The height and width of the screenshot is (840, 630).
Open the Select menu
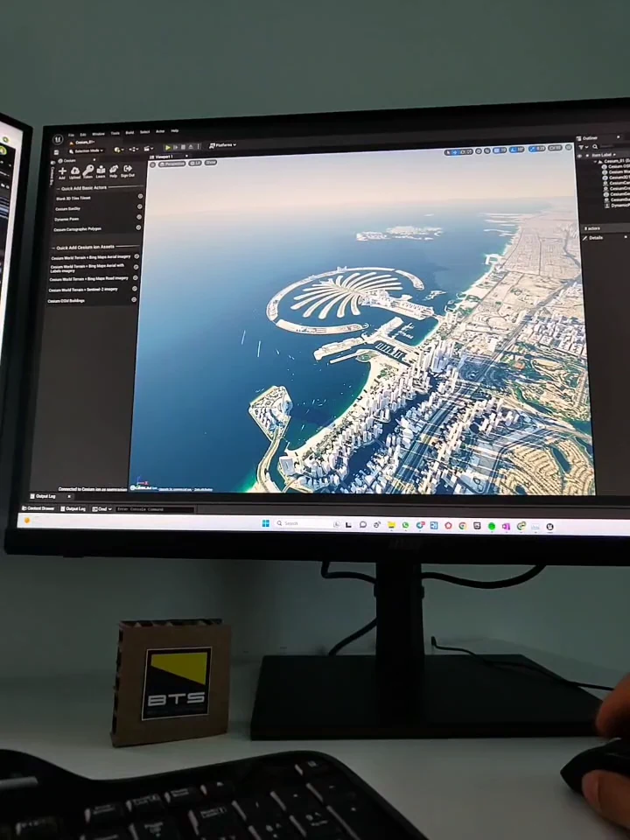pyautogui.click(x=144, y=132)
